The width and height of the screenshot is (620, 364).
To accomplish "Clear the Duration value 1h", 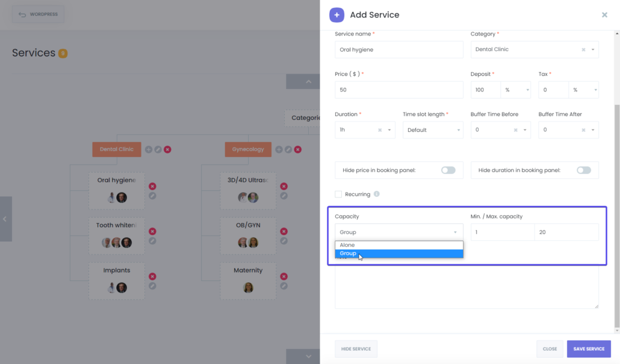I will pyautogui.click(x=380, y=130).
